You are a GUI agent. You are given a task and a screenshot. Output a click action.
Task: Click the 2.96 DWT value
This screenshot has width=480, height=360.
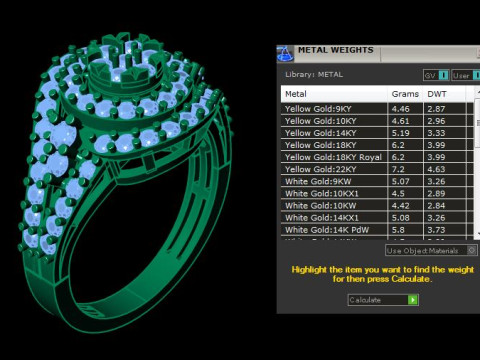(436, 121)
